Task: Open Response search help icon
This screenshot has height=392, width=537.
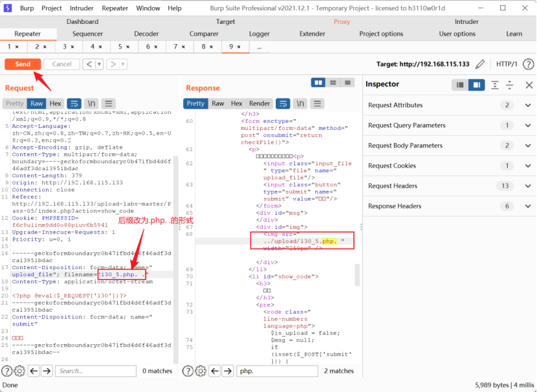Action: coord(188,371)
